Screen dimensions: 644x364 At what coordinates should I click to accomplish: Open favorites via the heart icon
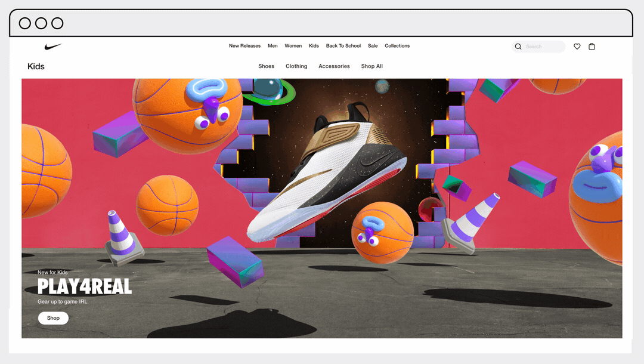point(577,47)
